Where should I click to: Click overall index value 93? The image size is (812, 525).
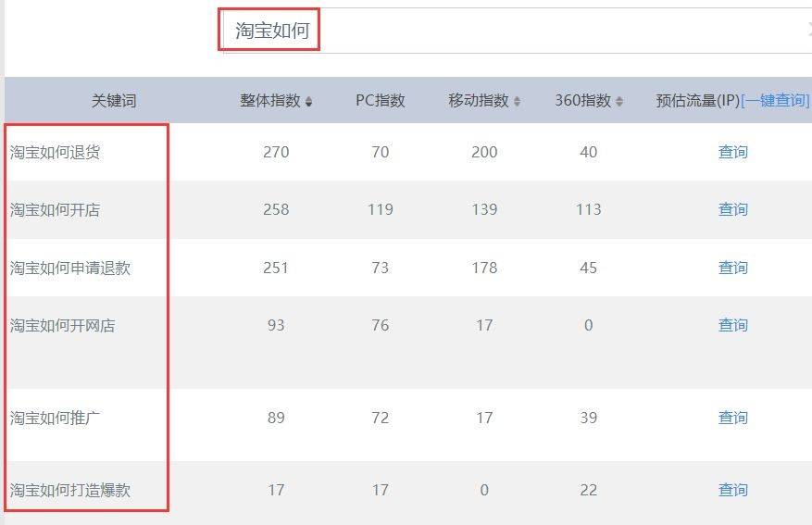click(276, 325)
